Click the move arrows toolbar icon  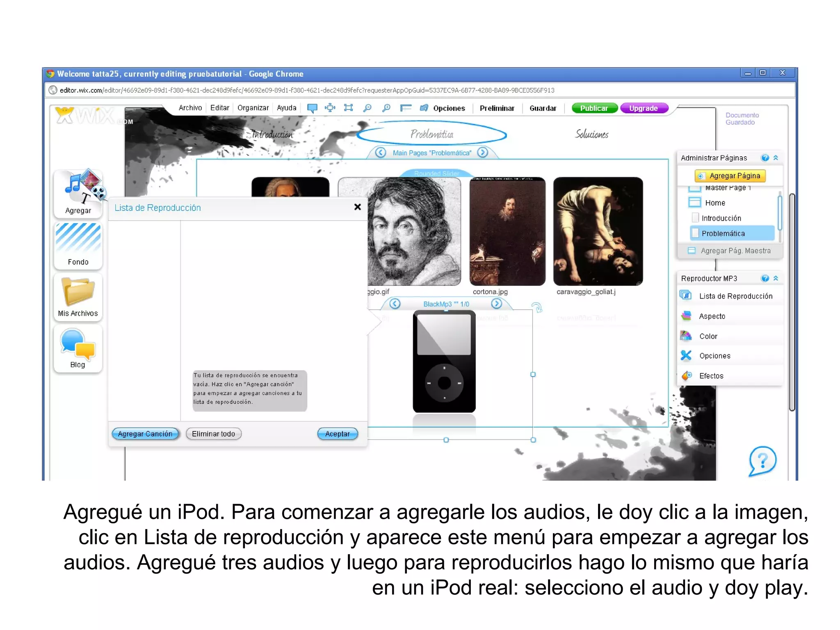tap(330, 108)
